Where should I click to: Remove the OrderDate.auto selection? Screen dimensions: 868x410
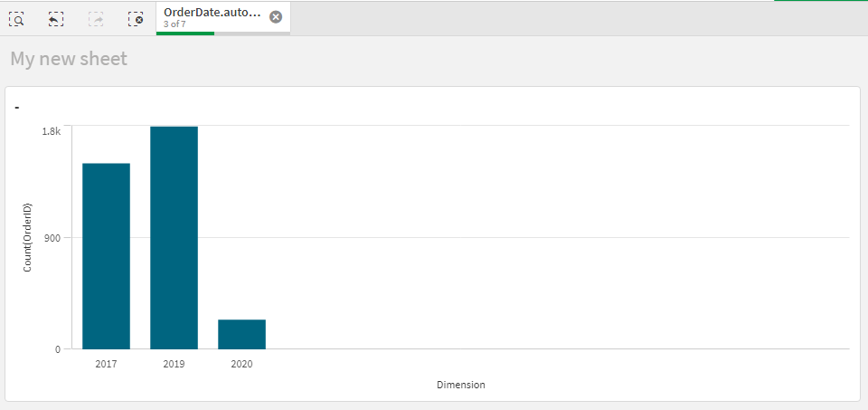click(x=276, y=17)
